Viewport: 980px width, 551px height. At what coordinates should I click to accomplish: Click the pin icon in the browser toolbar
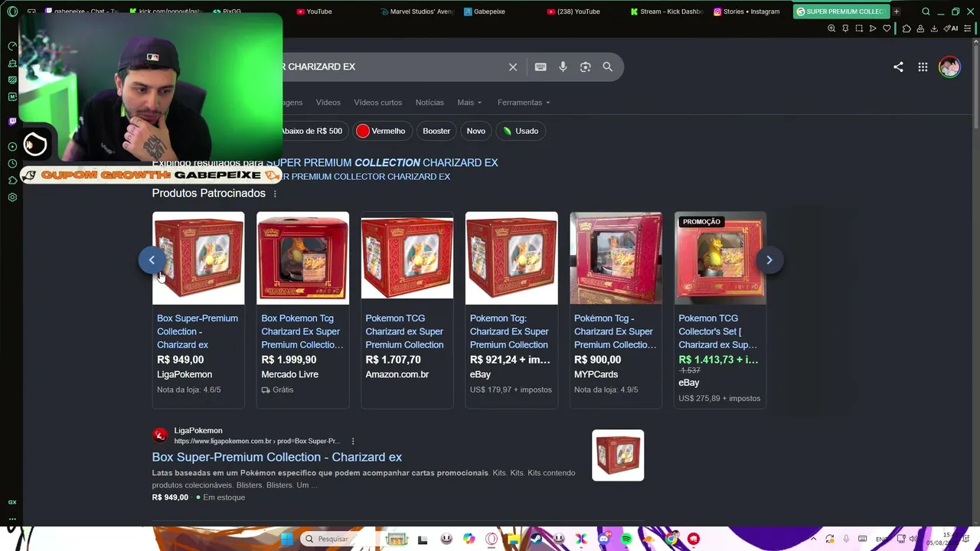point(845,28)
